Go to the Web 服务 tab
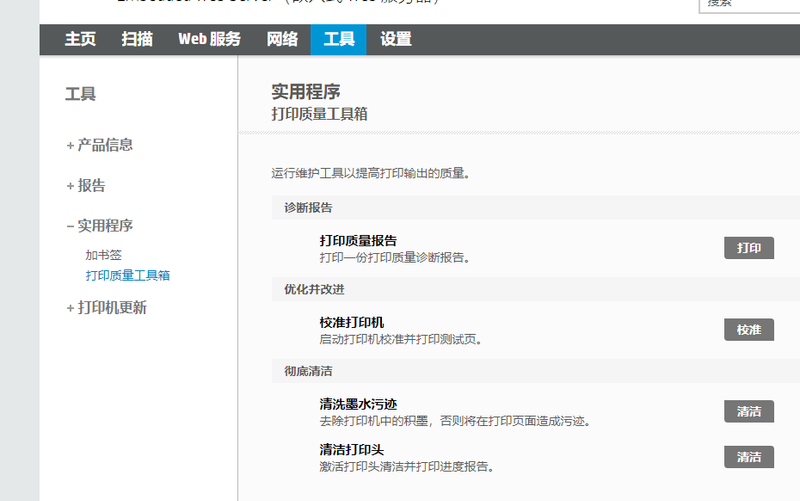 tap(209, 39)
